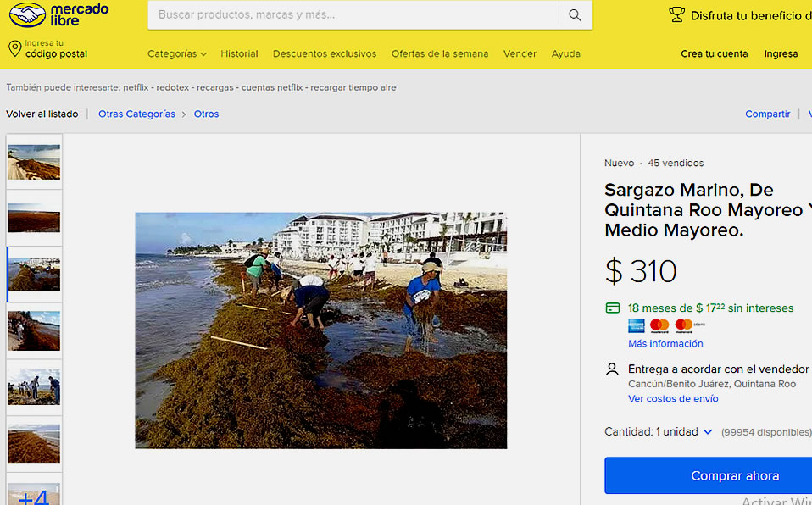Open Historial in the navigation bar
This screenshot has height=505, width=812.
tap(239, 54)
